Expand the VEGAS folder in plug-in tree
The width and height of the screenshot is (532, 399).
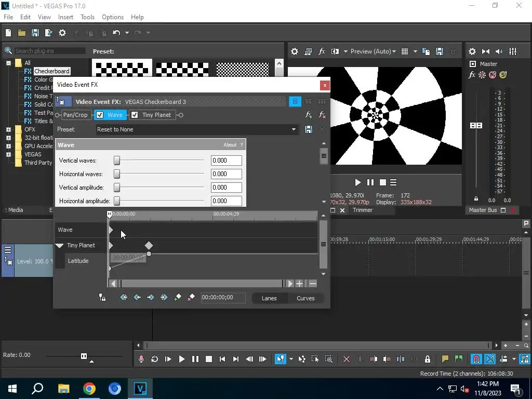tap(8, 154)
